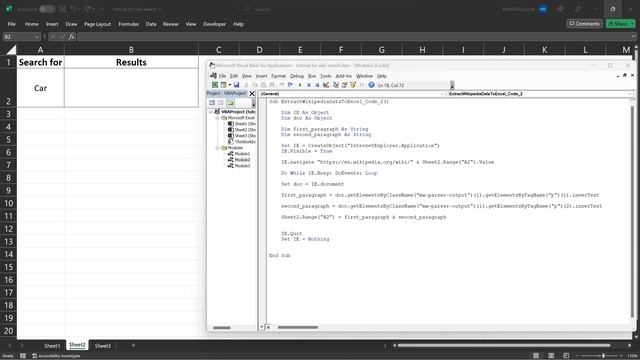Image resolution: width=640 pixels, height=360 pixels.
Task: Toggle the AutoSave switch
Action: (x=47, y=9)
